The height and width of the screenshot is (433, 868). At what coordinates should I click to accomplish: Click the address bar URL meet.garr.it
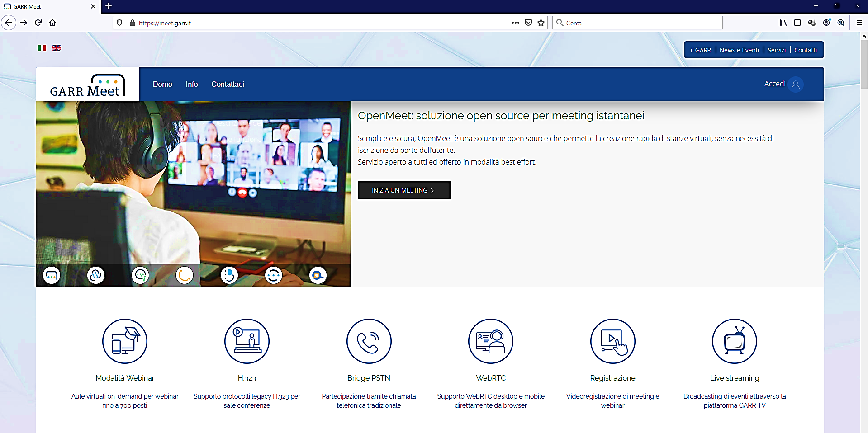pyautogui.click(x=165, y=23)
